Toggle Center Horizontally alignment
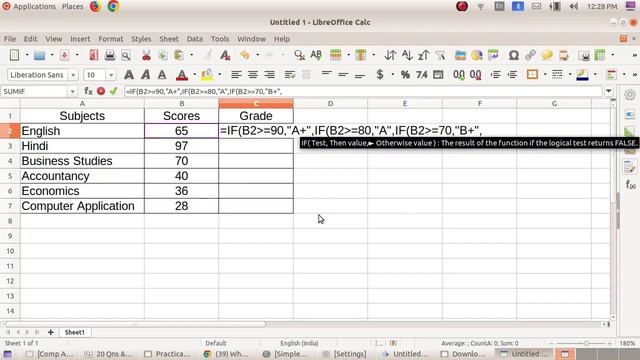Viewport: 640px width, 360px height. point(253,75)
